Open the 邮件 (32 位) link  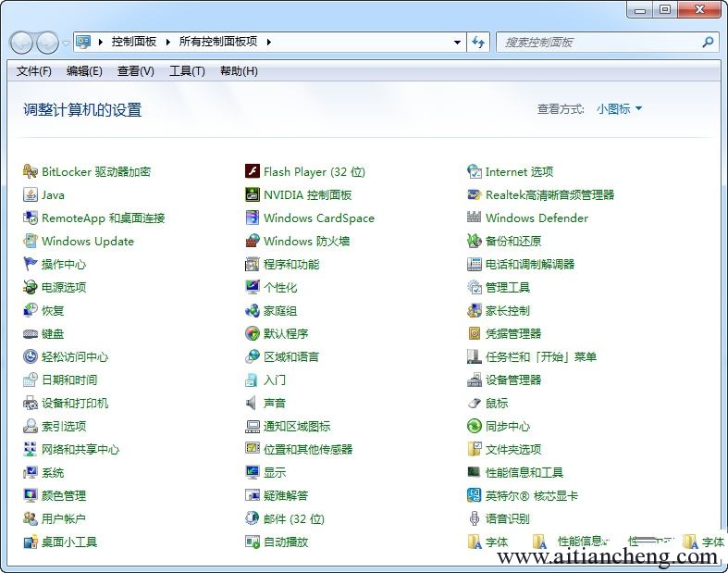click(294, 519)
